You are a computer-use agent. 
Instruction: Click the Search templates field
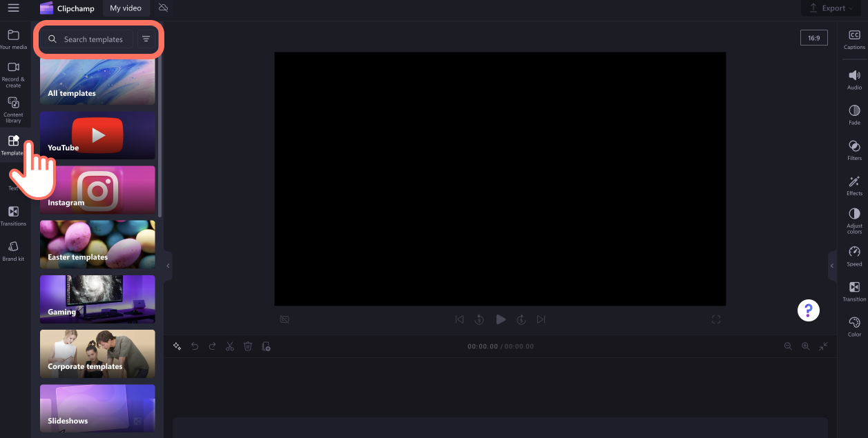click(x=87, y=39)
